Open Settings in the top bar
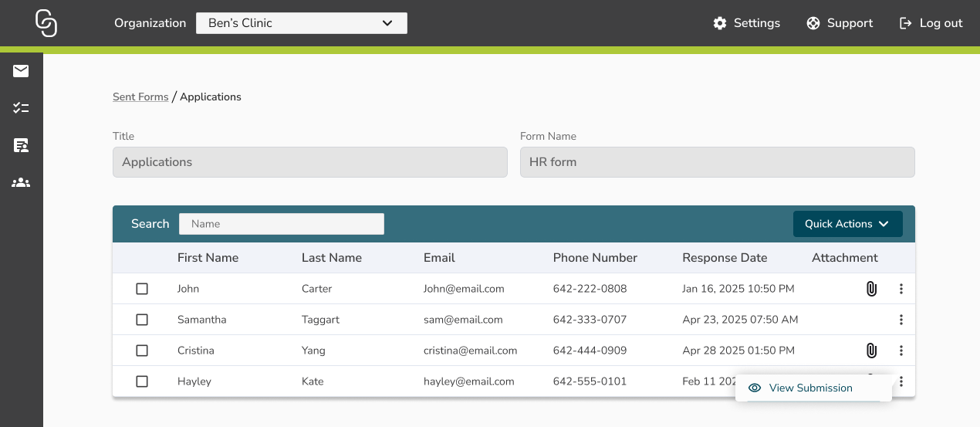 [x=746, y=23]
